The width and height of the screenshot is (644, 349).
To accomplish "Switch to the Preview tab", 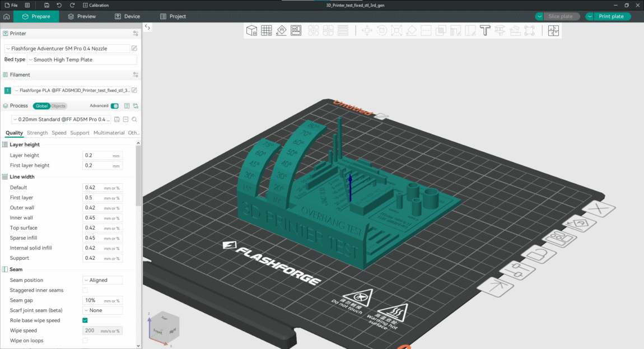I will [x=82, y=16].
